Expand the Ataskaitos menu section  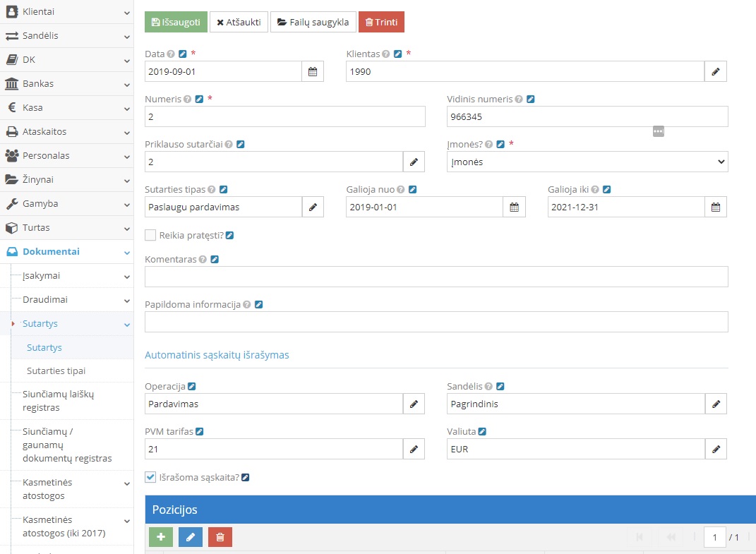(66, 132)
